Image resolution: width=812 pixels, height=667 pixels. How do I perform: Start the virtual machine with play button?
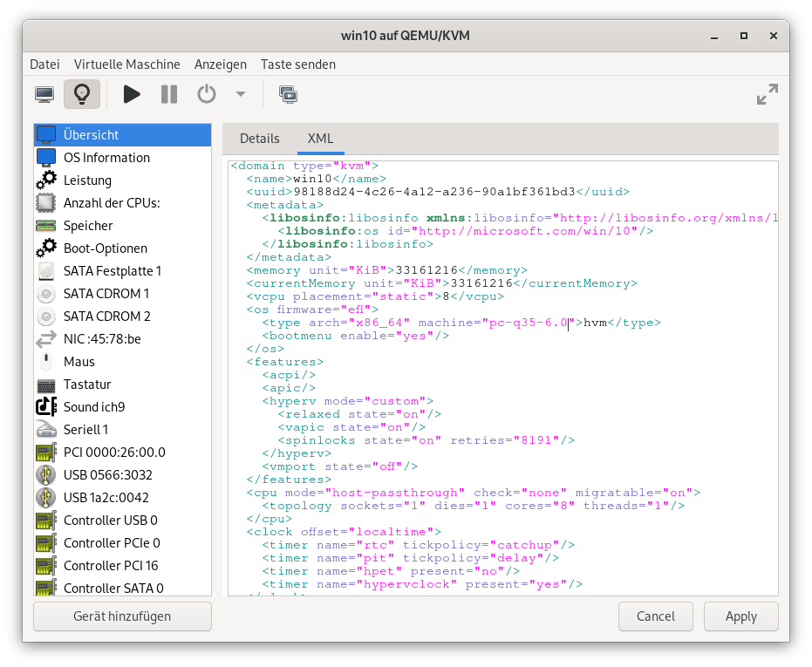click(132, 94)
